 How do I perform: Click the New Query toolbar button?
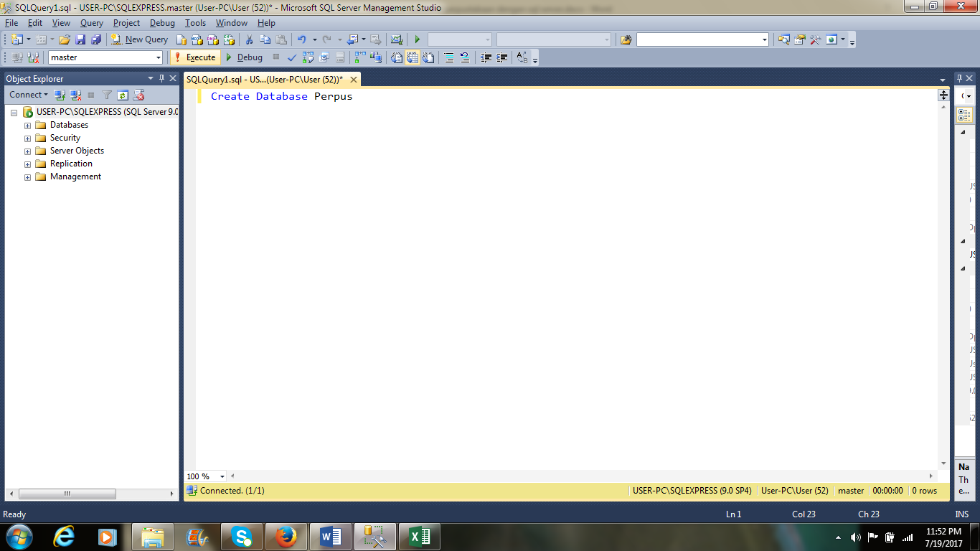(x=140, y=39)
